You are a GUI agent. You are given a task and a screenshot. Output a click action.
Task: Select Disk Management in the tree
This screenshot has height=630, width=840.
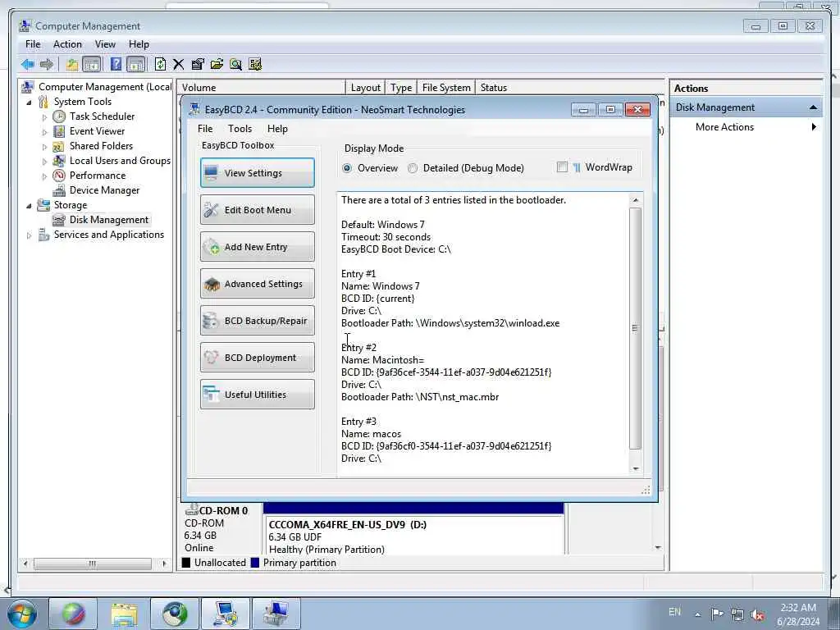(109, 220)
